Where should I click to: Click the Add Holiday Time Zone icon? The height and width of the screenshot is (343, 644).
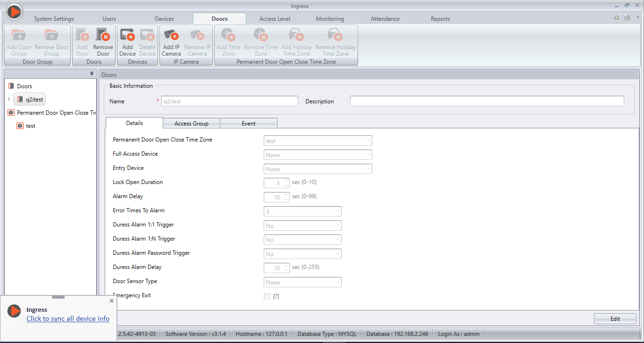296,35
